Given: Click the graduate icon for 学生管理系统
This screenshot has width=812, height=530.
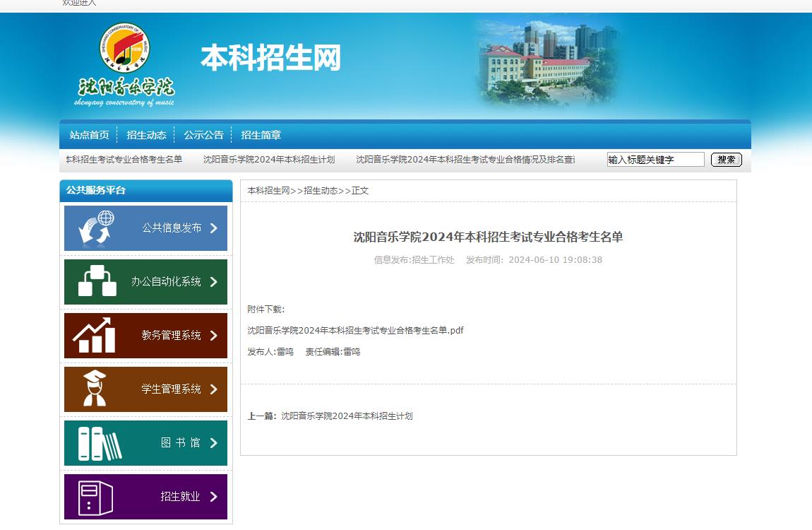Looking at the screenshot, I should [x=95, y=389].
